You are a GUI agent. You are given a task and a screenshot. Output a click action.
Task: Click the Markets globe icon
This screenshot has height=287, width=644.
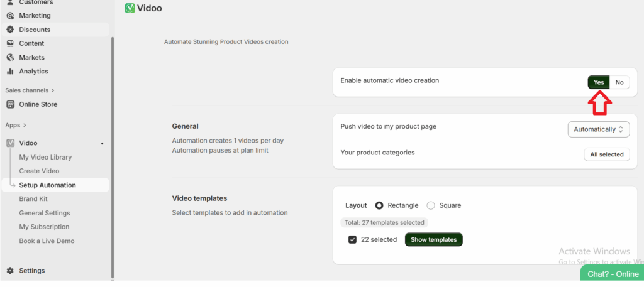point(10,57)
